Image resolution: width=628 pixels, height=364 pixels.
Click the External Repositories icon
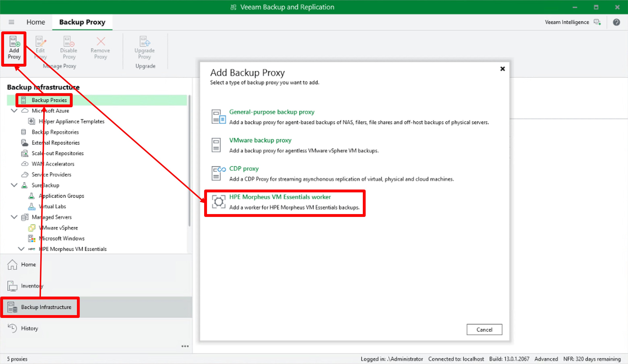pos(24,143)
